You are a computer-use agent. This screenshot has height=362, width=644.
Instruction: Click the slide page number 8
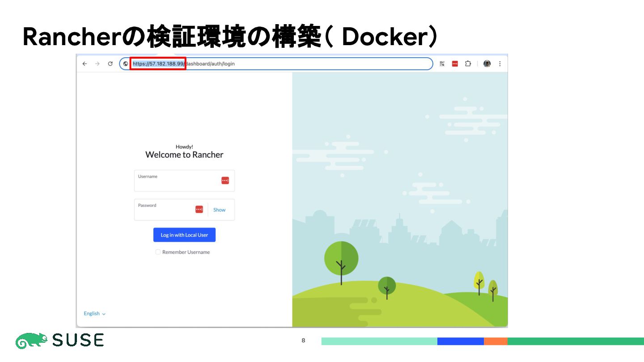coord(303,341)
